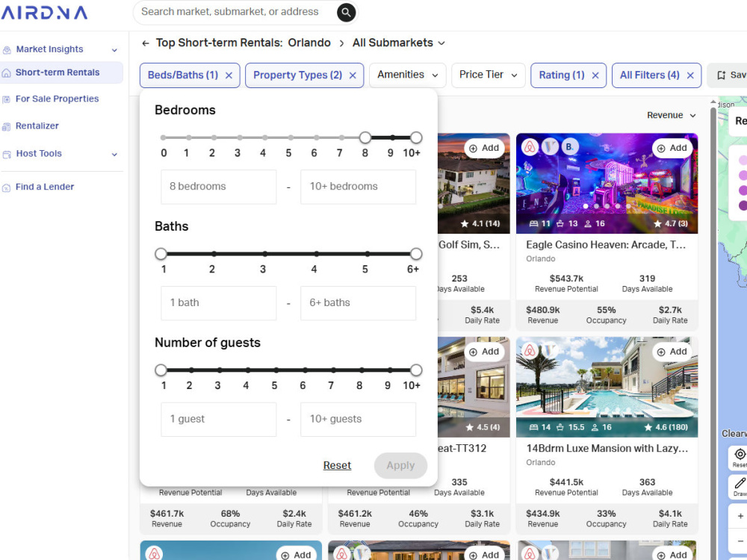This screenshot has height=560, width=747.
Task: Click the 8 bedrooms minimum field
Action: tap(219, 187)
